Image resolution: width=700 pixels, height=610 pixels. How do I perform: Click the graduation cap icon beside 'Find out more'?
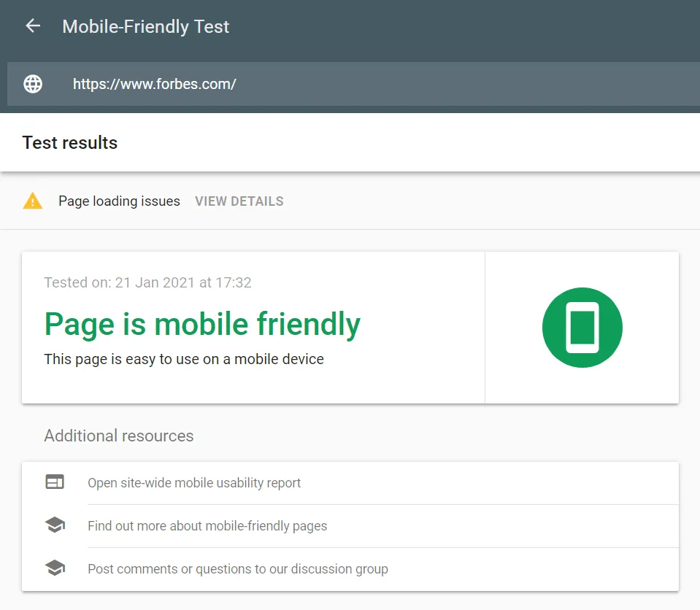pyautogui.click(x=55, y=525)
